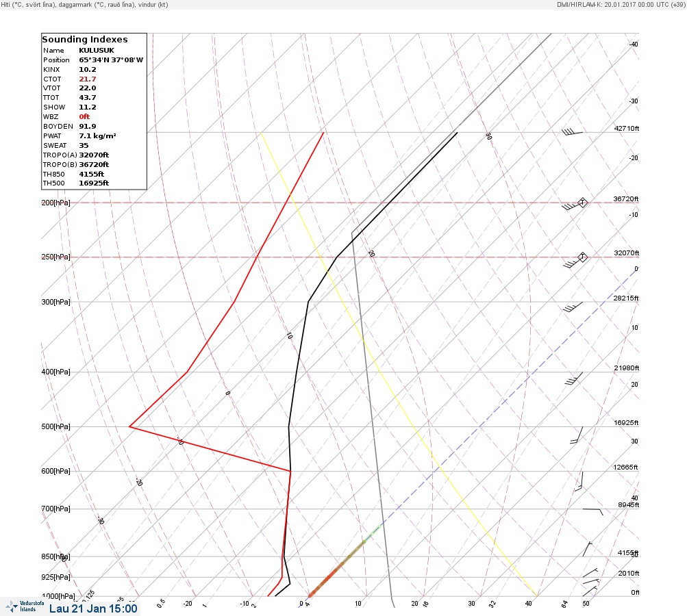Select the wind barb at the 500hPa level
Image resolution: width=687 pixels, height=616 pixels.
pyautogui.click(x=577, y=435)
